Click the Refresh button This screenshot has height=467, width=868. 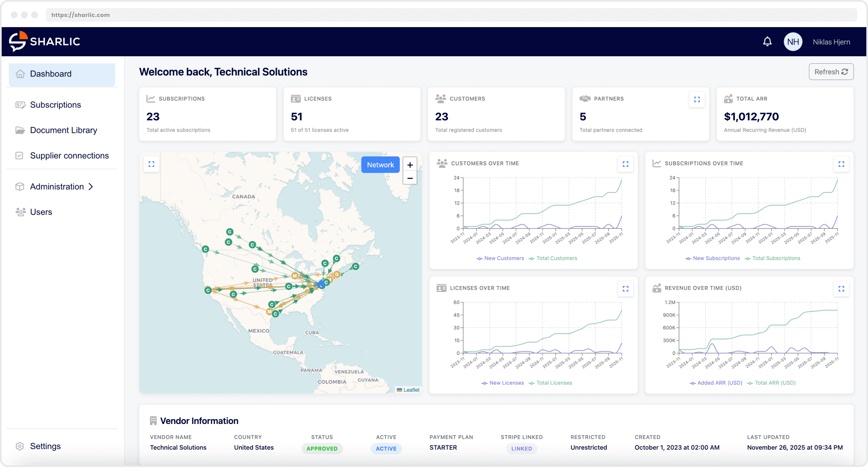831,72
